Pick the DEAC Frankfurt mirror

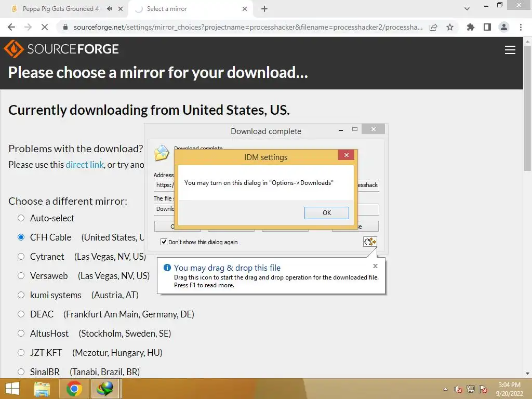point(21,314)
